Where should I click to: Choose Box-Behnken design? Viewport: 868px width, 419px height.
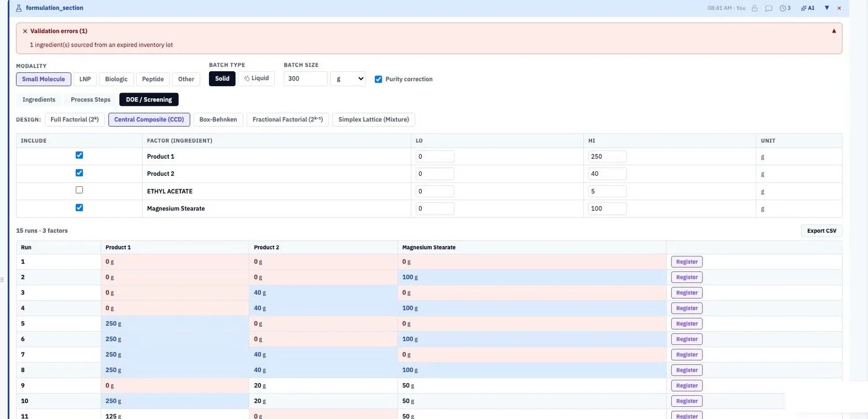point(218,120)
